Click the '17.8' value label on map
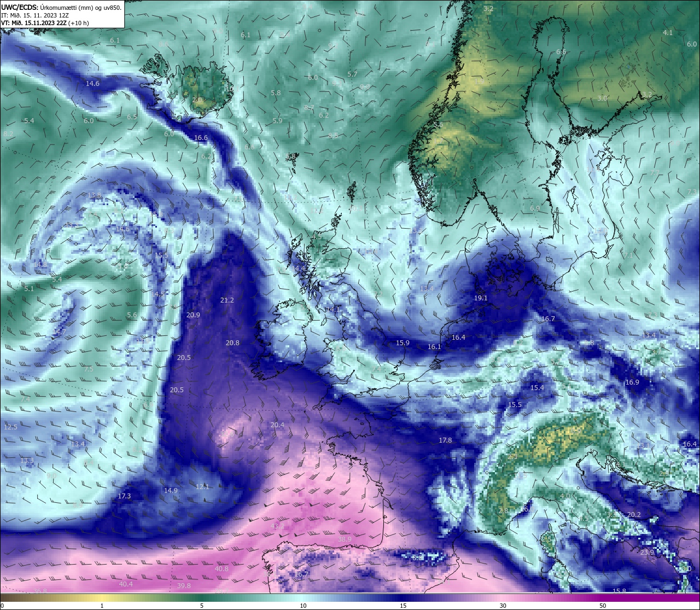Screen dimensions: 700x610 [445, 440]
